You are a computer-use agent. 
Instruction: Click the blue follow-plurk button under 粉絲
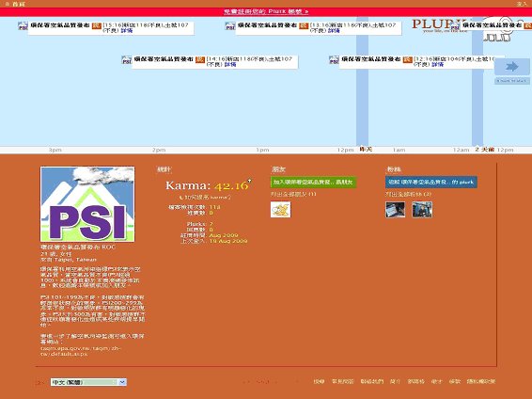coord(431,182)
